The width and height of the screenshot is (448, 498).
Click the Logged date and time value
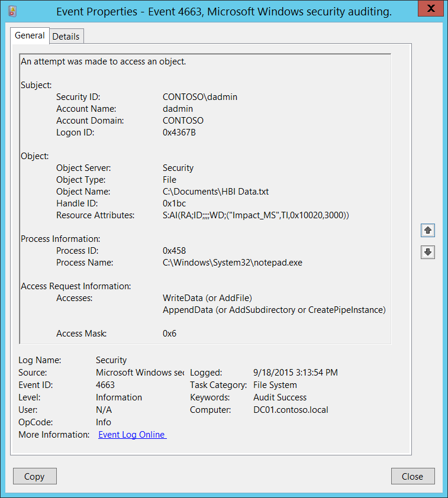(x=295, y=373)
